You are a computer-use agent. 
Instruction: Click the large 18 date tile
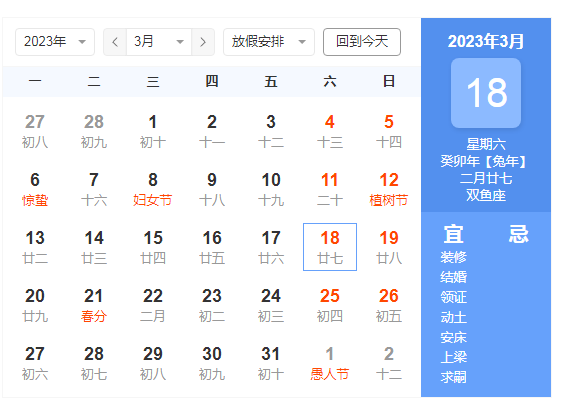[486, 93]
